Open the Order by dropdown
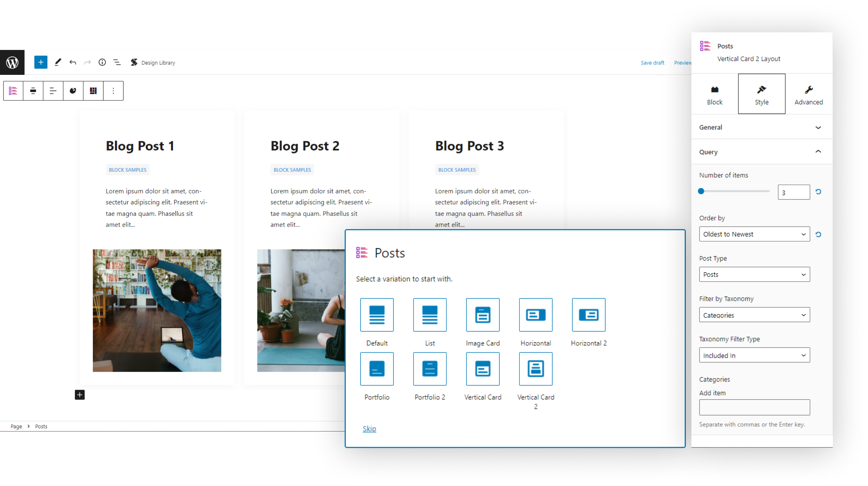868x486 pixels. (754, 234)
